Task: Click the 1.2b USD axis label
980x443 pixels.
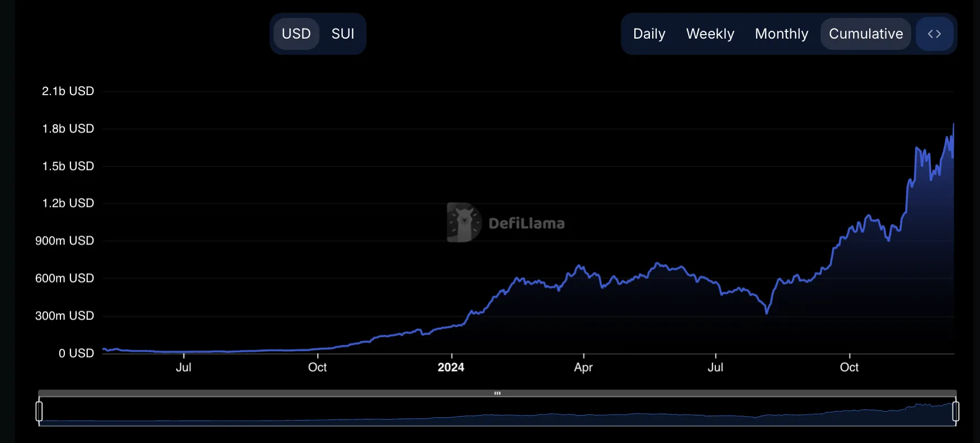Action: point(68,203)
